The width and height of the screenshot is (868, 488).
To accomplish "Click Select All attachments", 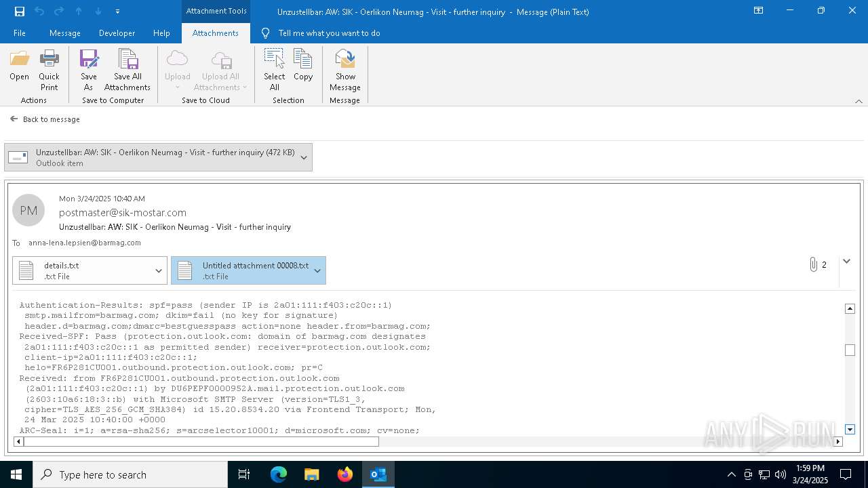I will (x=275, y=70).
